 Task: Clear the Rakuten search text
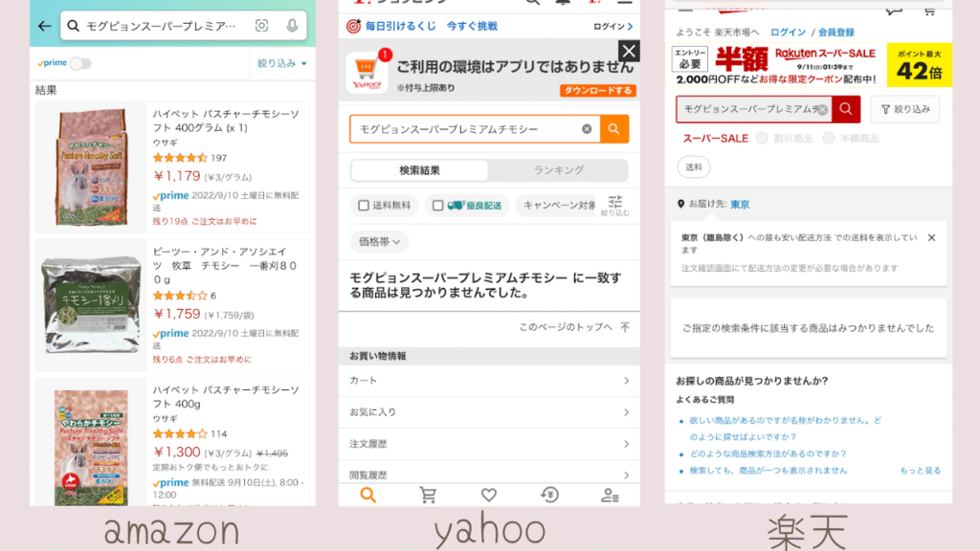pyautogui.click(x=822, y=110)
